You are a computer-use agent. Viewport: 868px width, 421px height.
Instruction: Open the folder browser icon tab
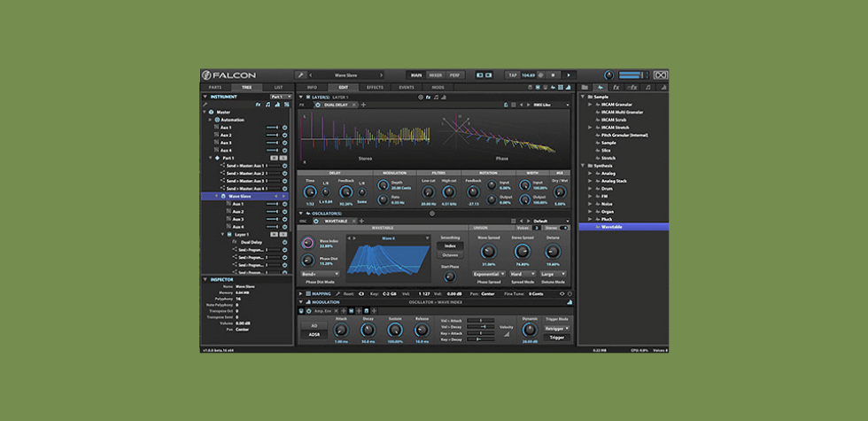click(x=585, y=88)
